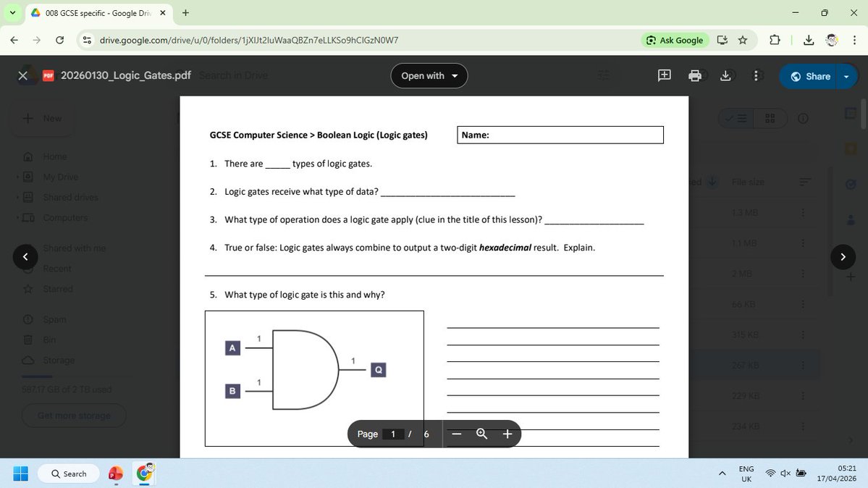Open My Drive in the Drive sidebar
Viewport: 868px width, 488px height.
[60, 177]
